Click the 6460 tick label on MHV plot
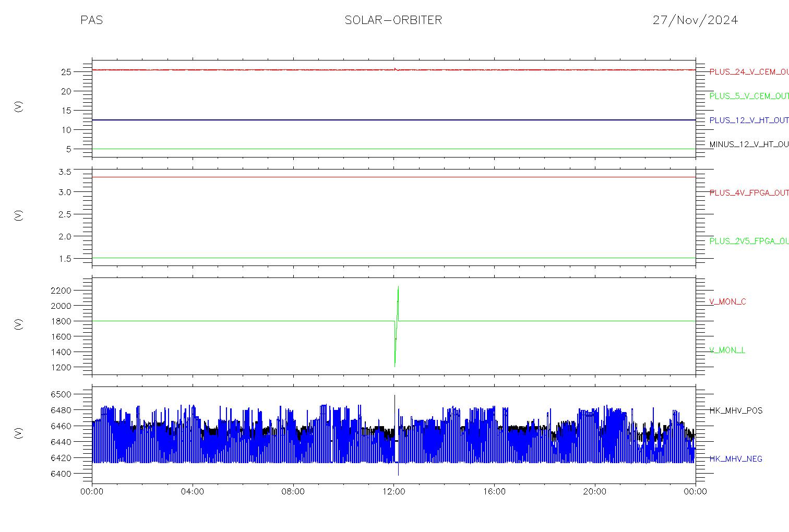 point(61,426)
